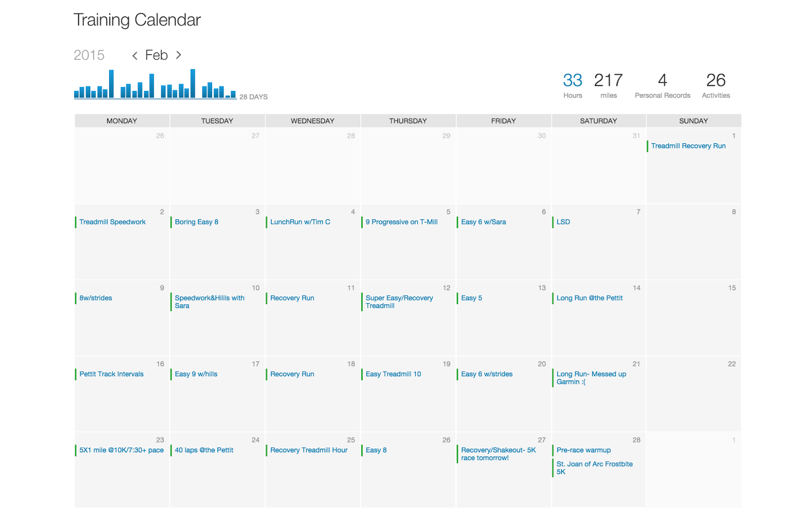Select the 26 Activities stat

[x=716, y=85]
